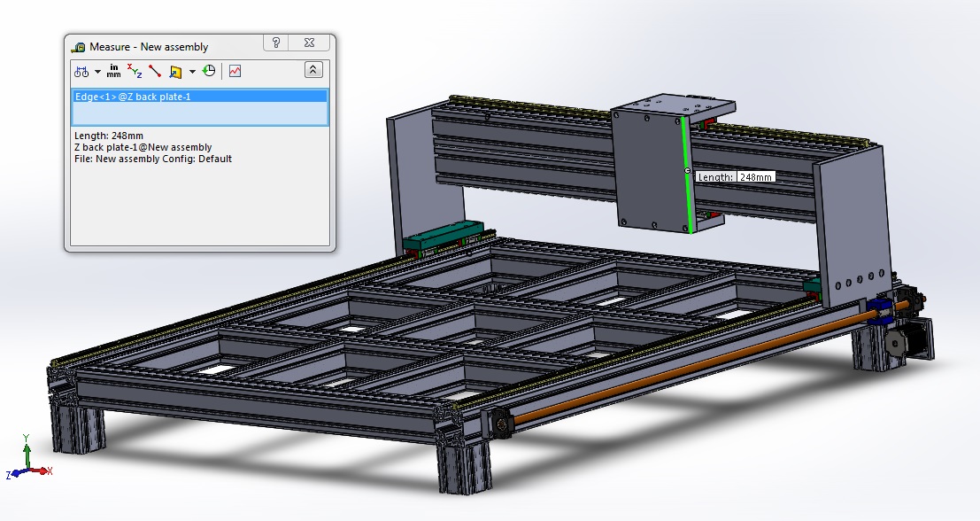Click the green Y axis of triad

(27, 454)
